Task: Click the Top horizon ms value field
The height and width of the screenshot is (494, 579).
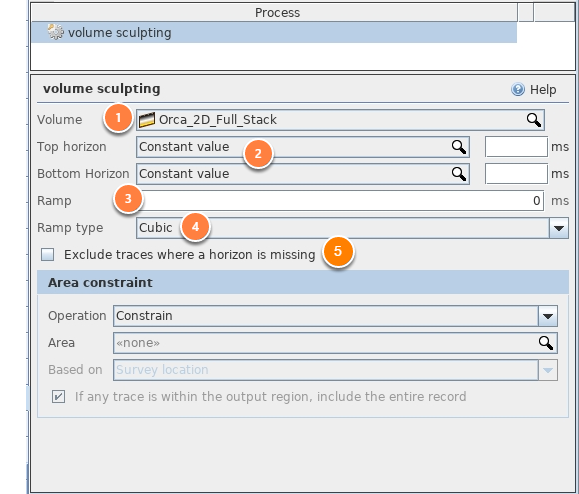Action: tap(516, 147)
